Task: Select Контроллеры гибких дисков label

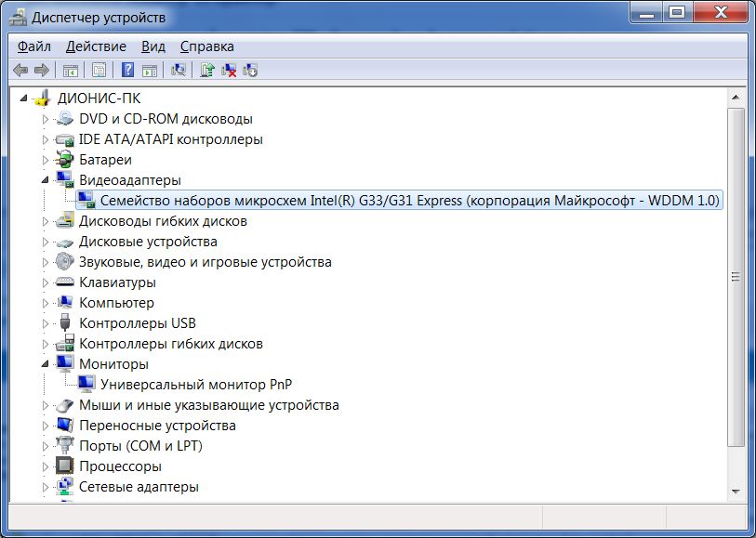Action: [x=171, y=344]
